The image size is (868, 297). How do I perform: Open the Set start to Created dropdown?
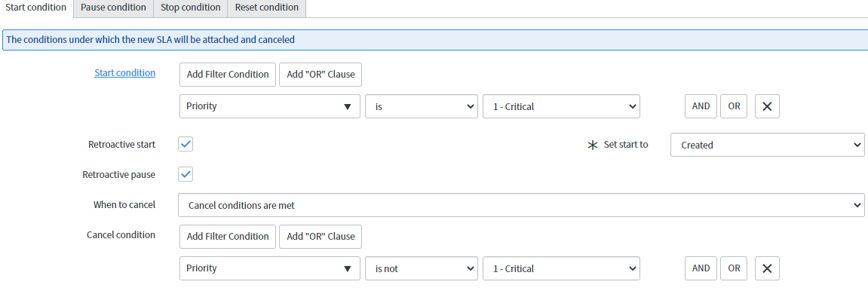[767, 145]
